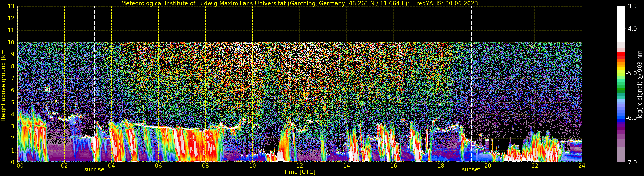Click the x-axis tick label 24
This screenshot has width=644, height=176.
pos(582,166)
